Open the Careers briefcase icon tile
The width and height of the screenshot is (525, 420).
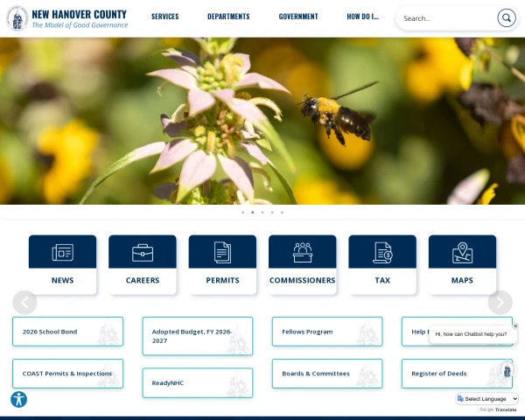point(143,252)
